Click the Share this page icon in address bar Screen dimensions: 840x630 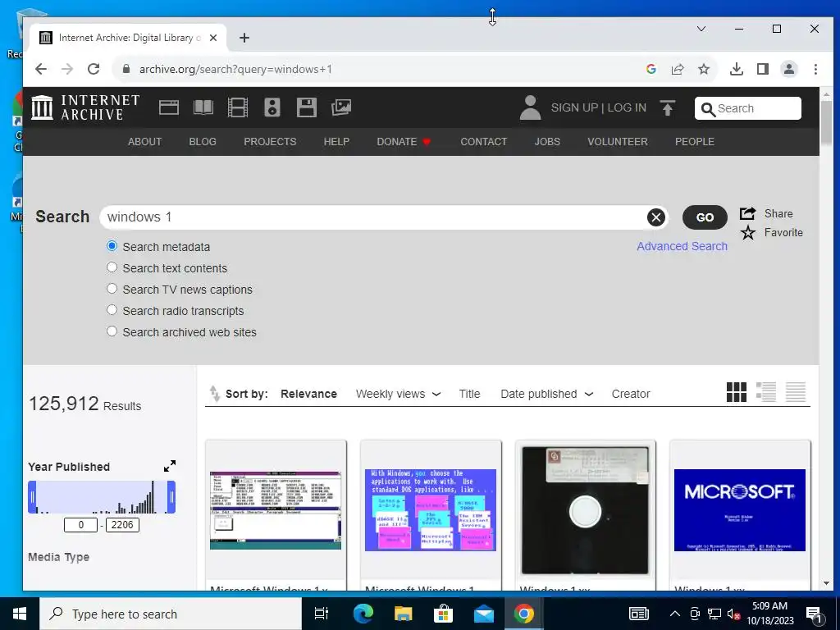pyautogui.click(x=678, y=69)
